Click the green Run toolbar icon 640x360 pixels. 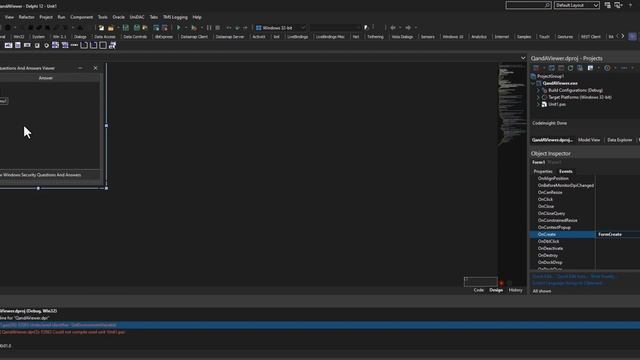pos(178,28)
